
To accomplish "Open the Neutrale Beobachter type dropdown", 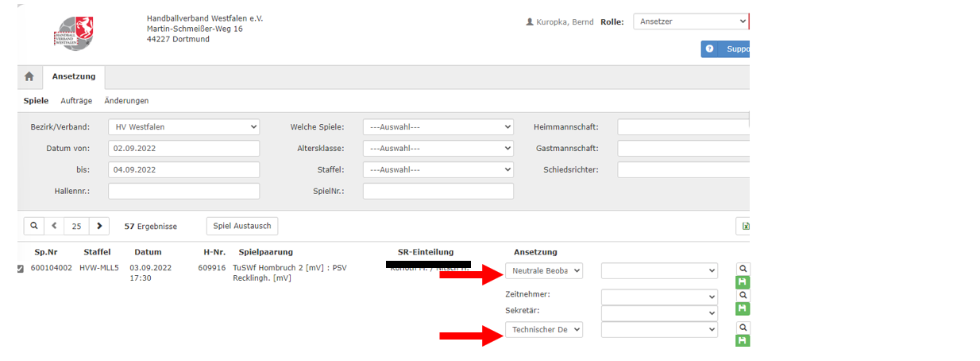I will [x=543, y=271].
